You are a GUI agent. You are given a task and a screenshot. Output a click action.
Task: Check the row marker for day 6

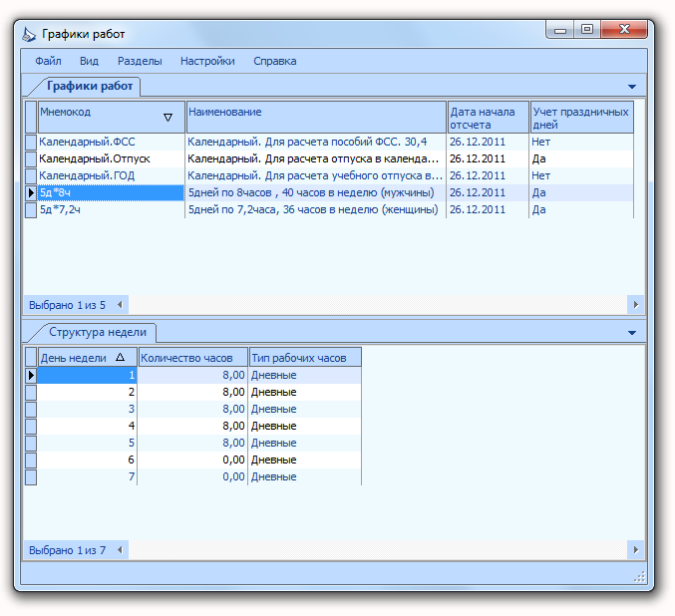pos(31,461)
